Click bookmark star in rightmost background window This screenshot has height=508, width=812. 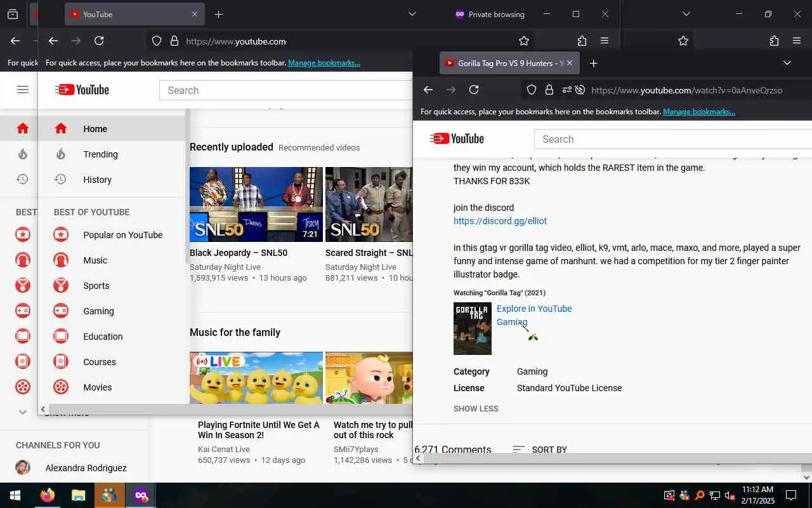683,41
